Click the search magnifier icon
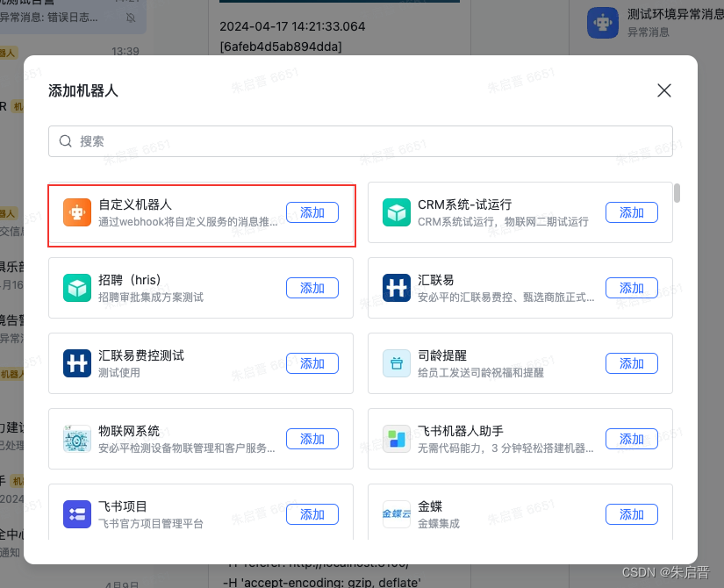 66,141
